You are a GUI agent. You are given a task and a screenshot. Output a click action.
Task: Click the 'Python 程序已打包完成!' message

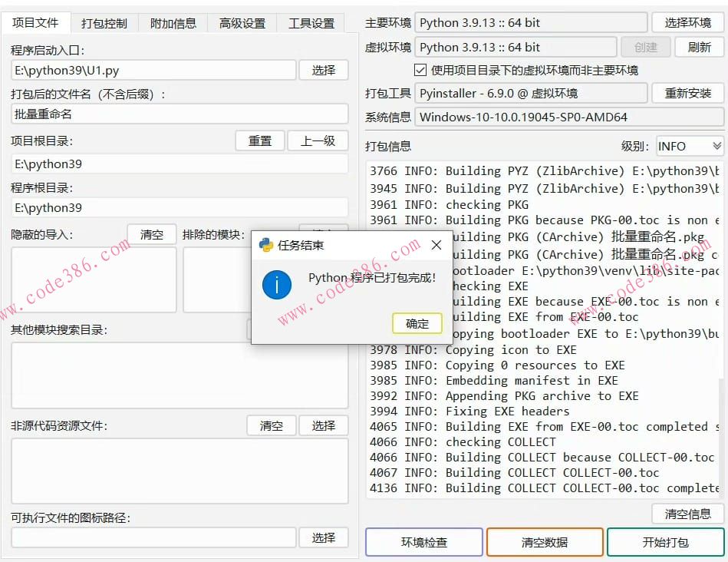(x=372, y=277)
